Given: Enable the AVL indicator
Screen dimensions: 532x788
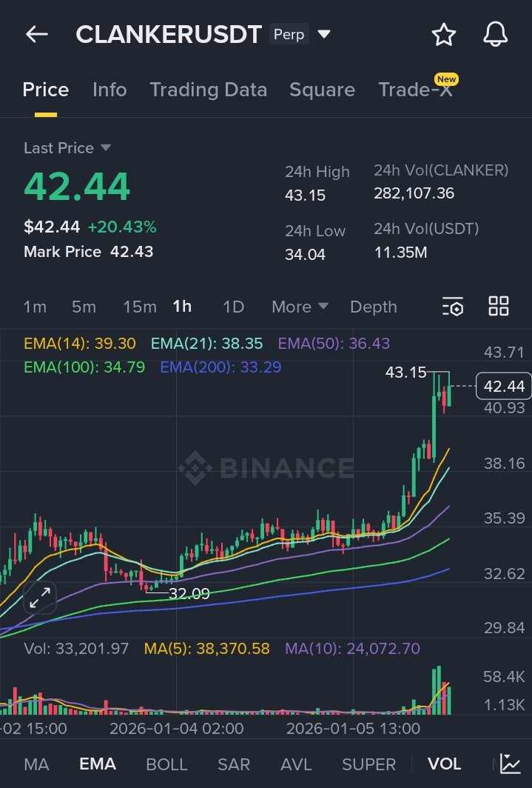Looking at the screenshot, I should (x=296, y=764).
